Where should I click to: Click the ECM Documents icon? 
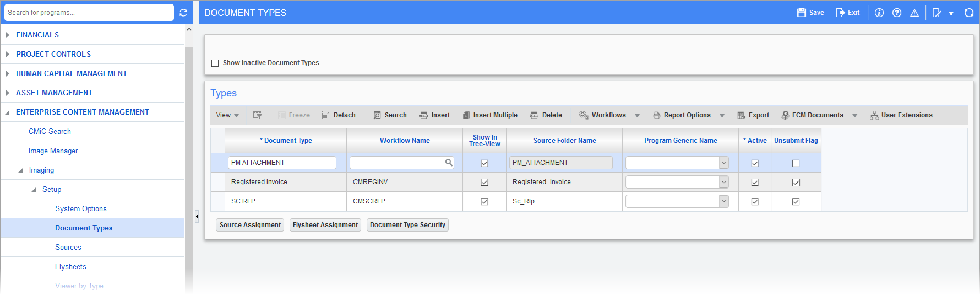click(x=785, y=115)
